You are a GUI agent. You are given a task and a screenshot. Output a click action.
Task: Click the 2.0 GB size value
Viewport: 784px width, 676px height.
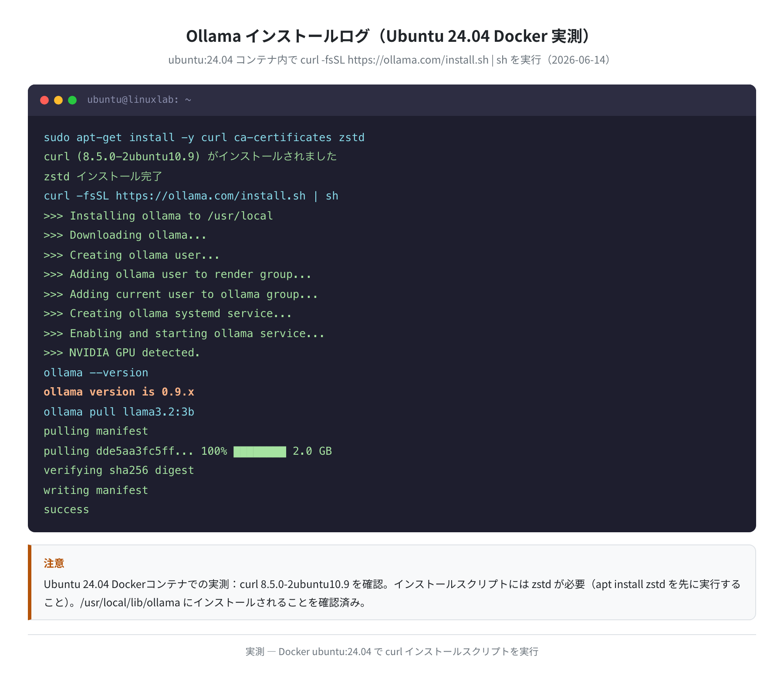pos(312,451)
